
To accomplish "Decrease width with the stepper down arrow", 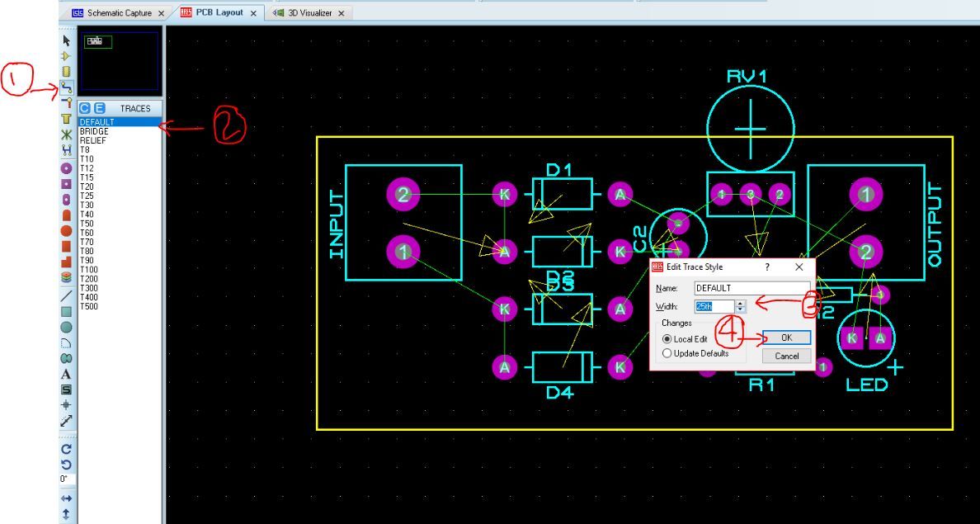I will click(741, 309).
